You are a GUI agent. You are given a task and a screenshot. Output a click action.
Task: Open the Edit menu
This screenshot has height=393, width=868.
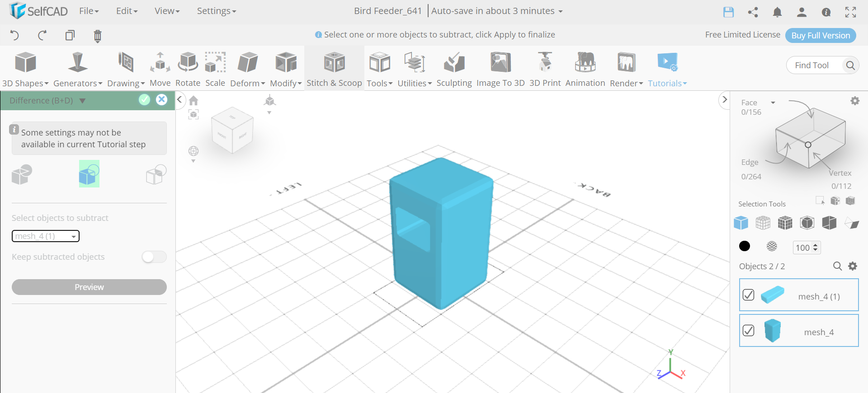click(127, 11)
